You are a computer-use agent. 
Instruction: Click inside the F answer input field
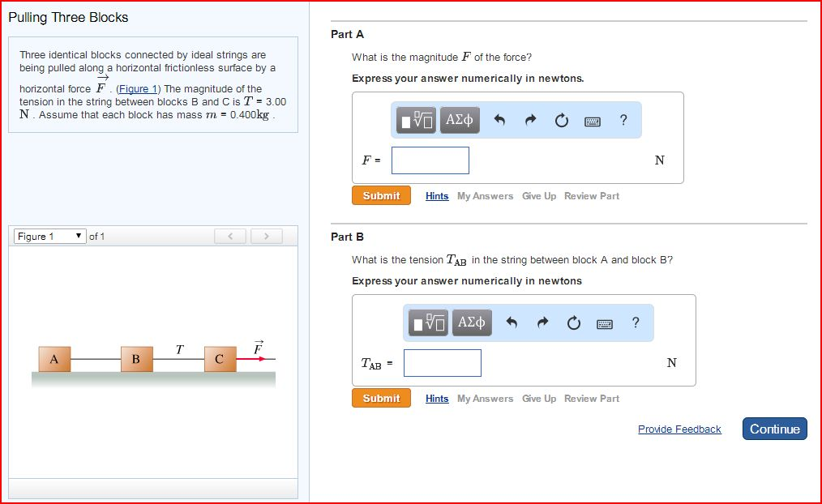click(x=430, y=160)
